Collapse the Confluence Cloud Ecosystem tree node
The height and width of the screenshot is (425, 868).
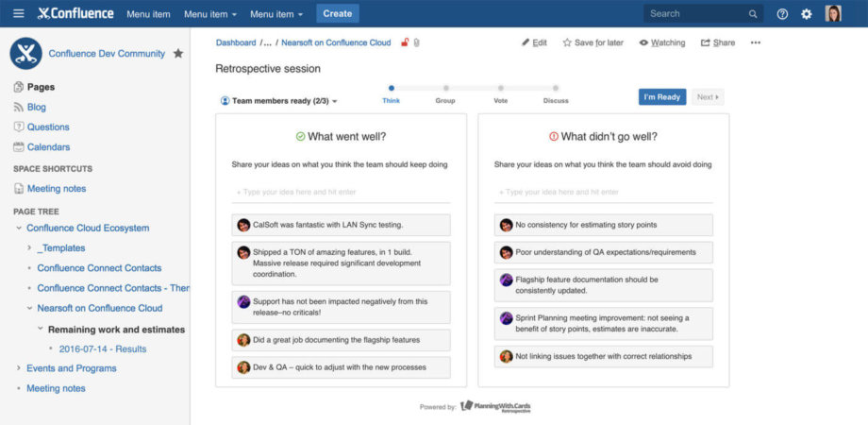(19, 229)
